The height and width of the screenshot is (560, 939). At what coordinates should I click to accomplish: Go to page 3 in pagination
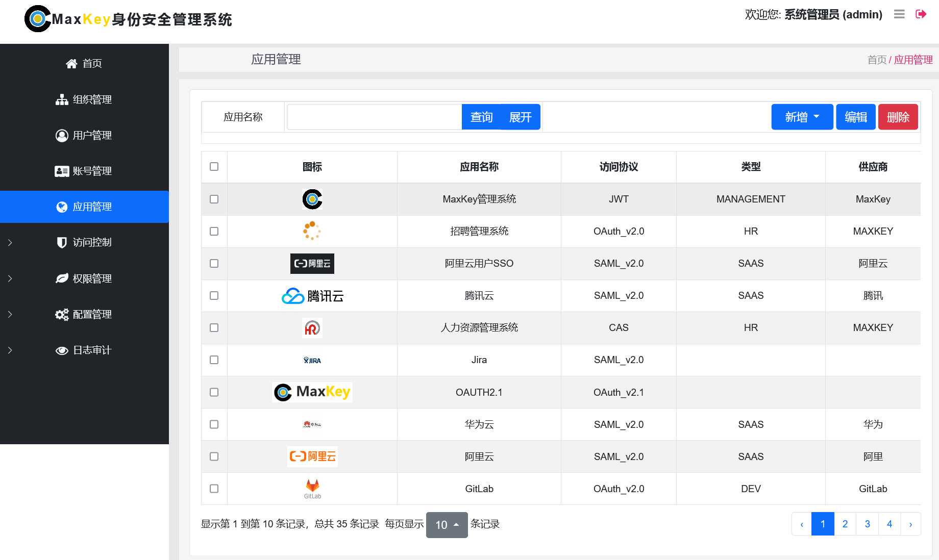coord(867,524)
